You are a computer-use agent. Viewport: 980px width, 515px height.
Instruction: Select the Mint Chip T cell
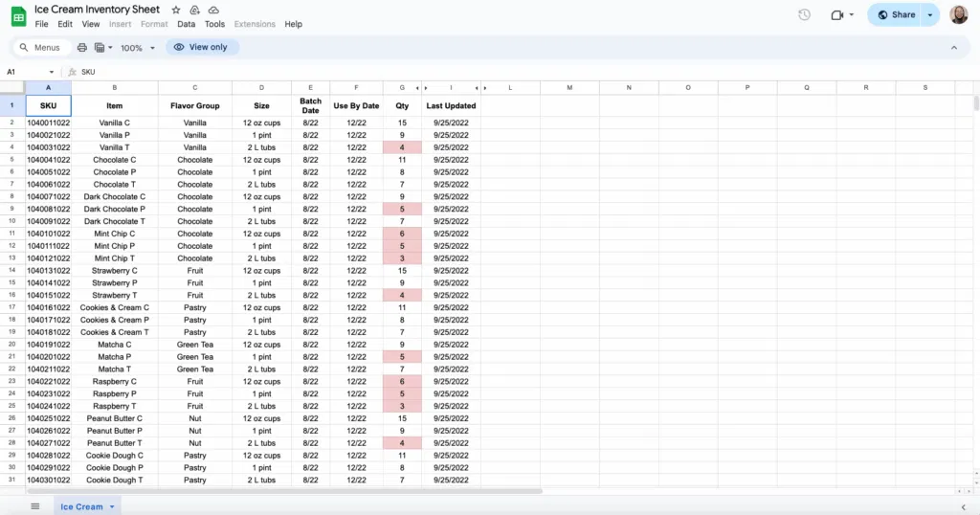click(115, 258)
